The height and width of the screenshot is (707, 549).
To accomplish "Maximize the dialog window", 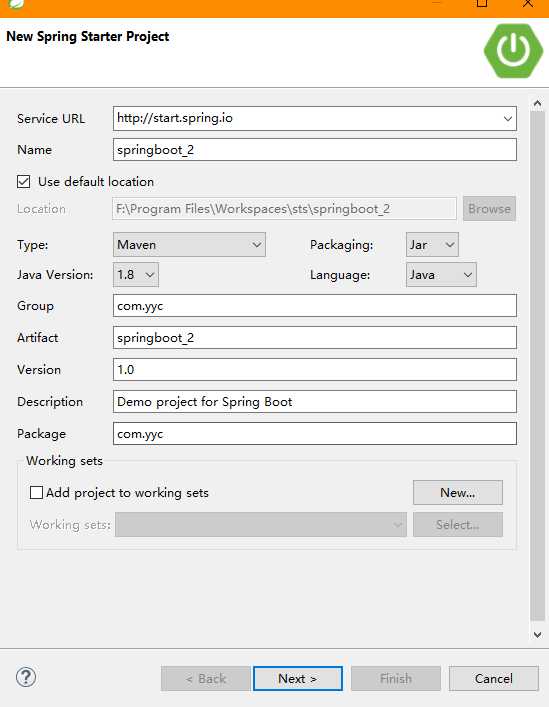I will coord(482,4).
